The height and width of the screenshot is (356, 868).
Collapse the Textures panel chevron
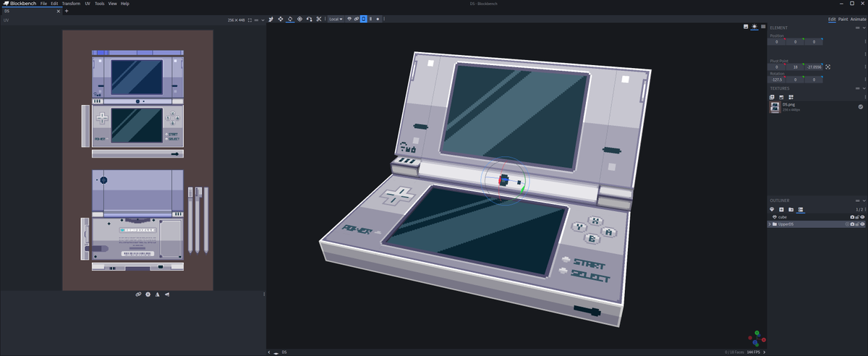tap(864, 88)
